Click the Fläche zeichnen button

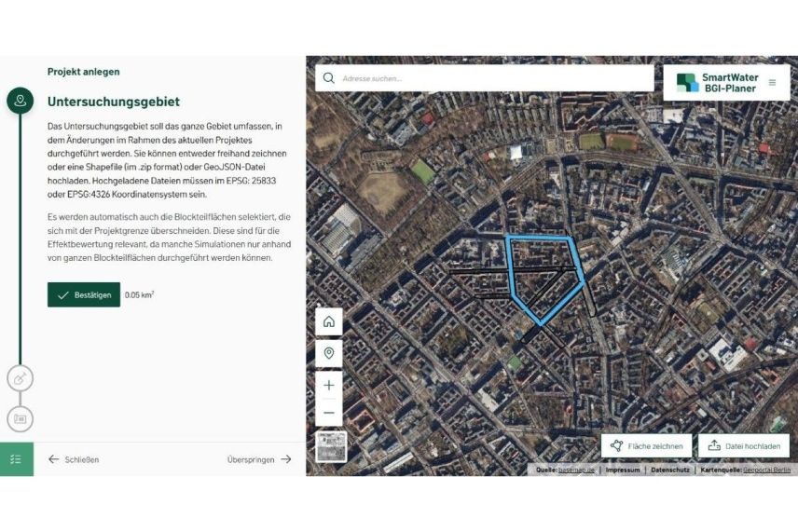click(x=646, y=446)
